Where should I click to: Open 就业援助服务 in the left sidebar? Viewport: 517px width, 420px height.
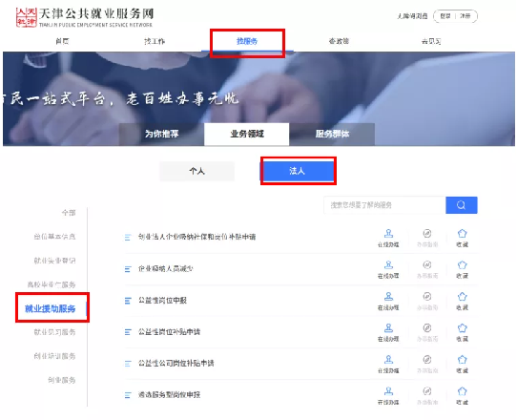(51, 309)
